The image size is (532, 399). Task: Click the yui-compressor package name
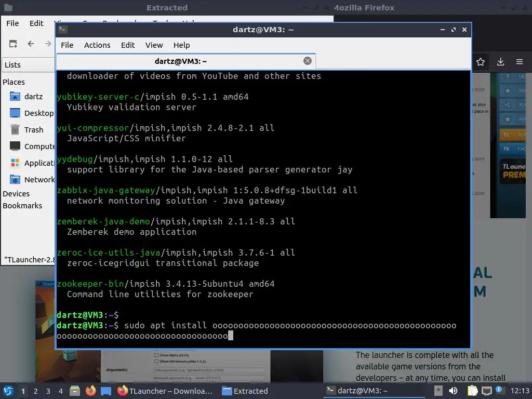pyautogui.click(x=93, y=128)
